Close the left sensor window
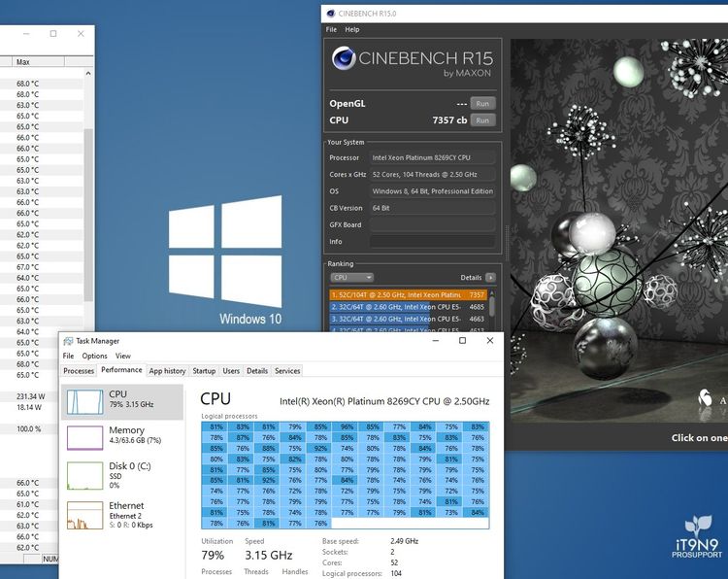 tap(81, 33)
